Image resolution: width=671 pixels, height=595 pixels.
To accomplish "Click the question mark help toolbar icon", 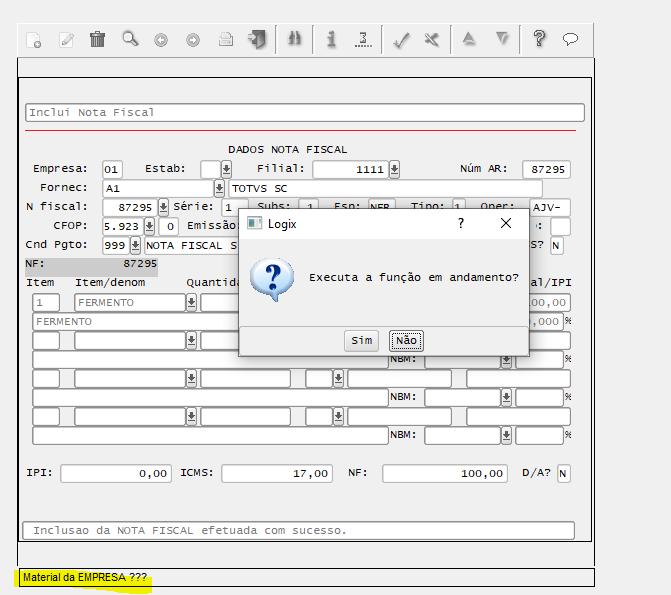I will click(539, 39).
